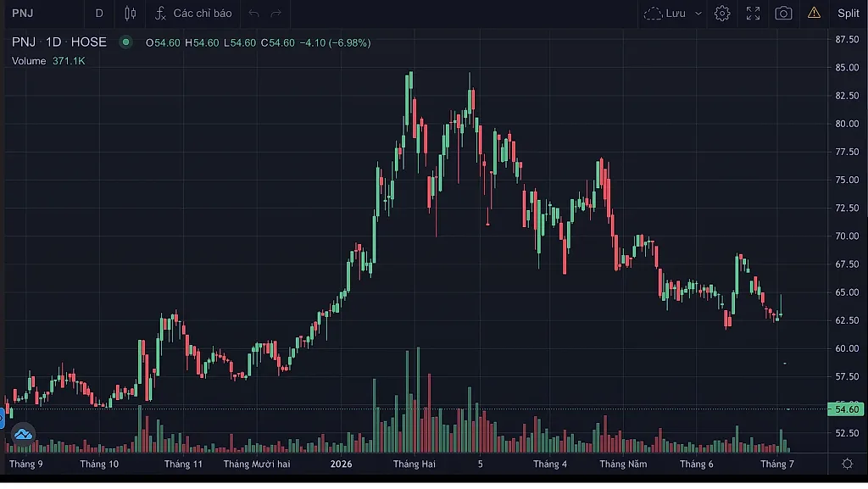The image size is (868, 489).
Task: Click the yellow warning triangle icon
Action: [814, 13]
